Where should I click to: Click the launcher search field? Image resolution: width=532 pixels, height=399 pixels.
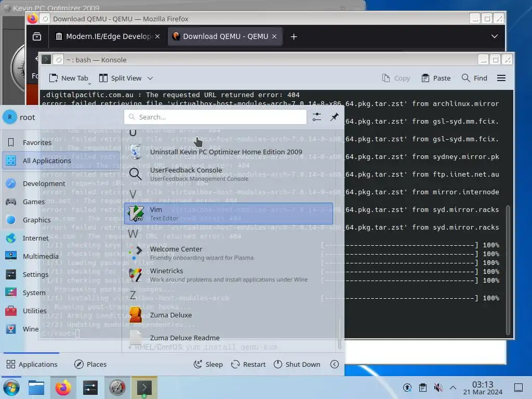pos(215,117)
